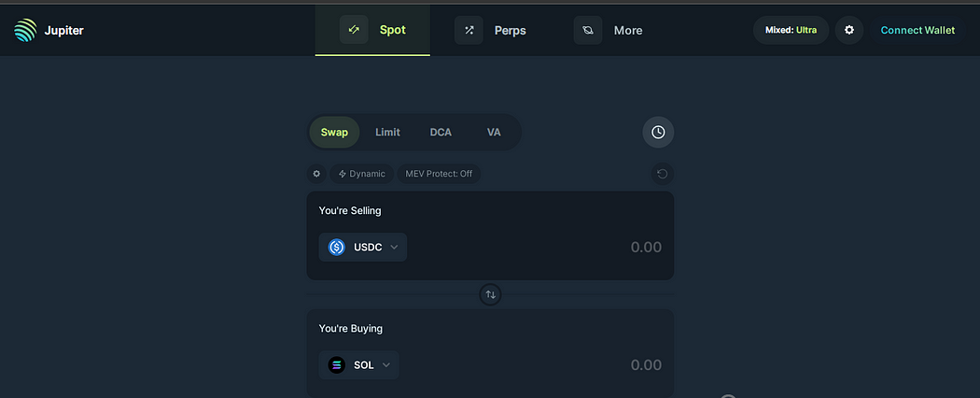
Task: Click the SOL token icon
Action: tap(337, 364)
